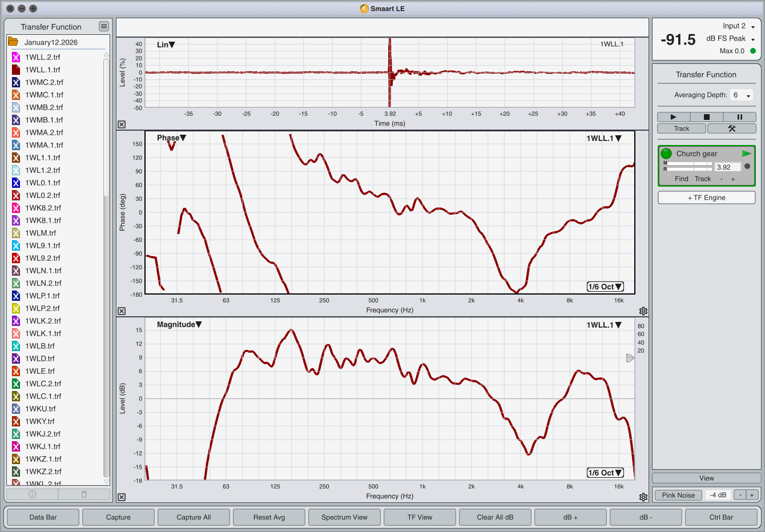Open the Averaging Depth dropdown
765x532 pixels.
(x=742, y=95)
